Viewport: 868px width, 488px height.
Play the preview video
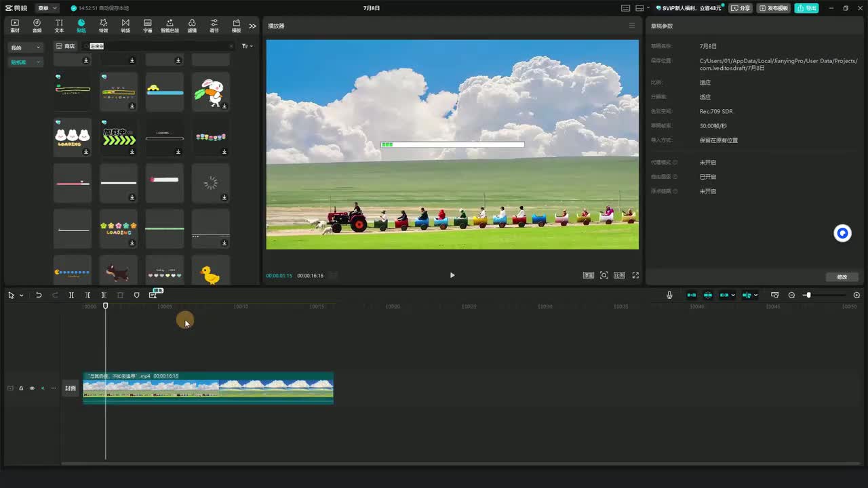click(452, 275)
